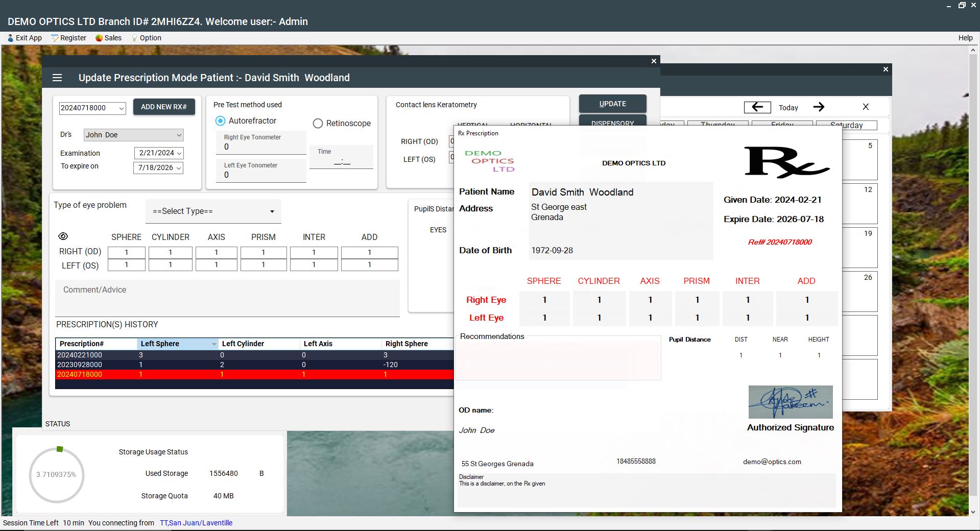Image resolution: width=980 pixels, height=531 pixels.
Task: Click the Rx logo on prescription preview
Action: pos(786,162)
